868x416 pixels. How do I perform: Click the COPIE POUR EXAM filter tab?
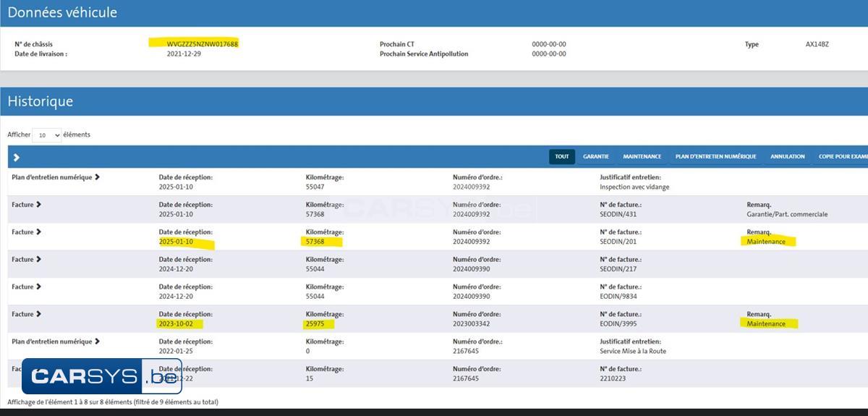[843, 157]
